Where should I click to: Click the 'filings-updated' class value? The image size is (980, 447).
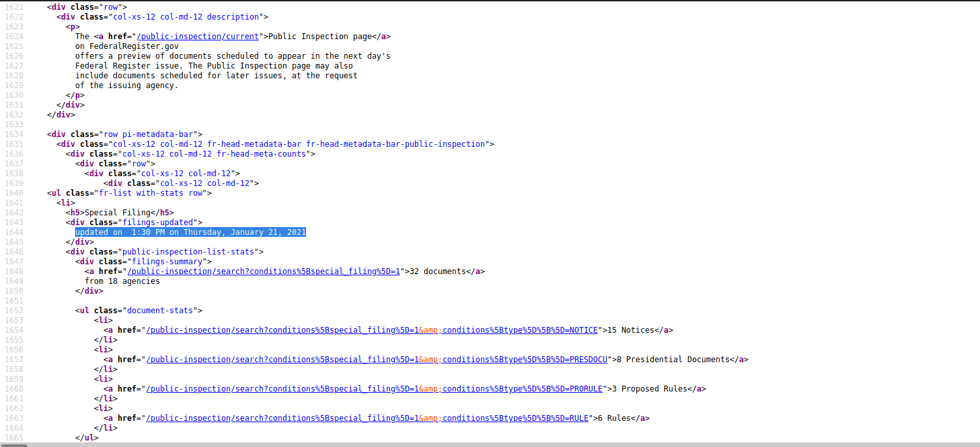click(x=157, y=223)
